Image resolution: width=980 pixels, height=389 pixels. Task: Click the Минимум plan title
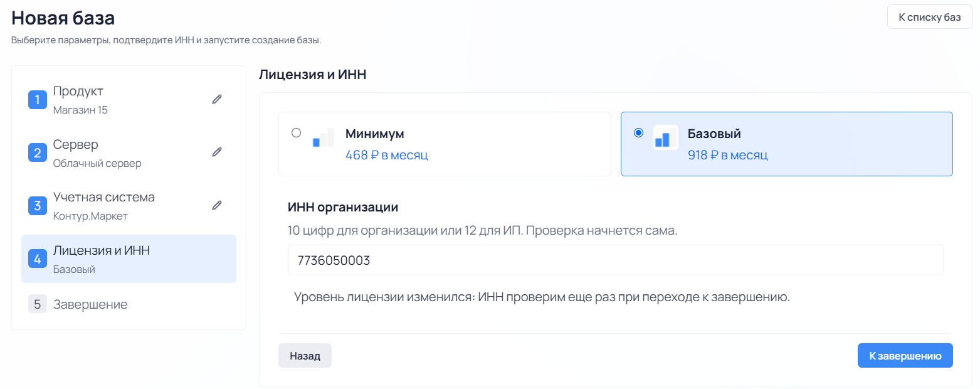[x=375, y=134]
